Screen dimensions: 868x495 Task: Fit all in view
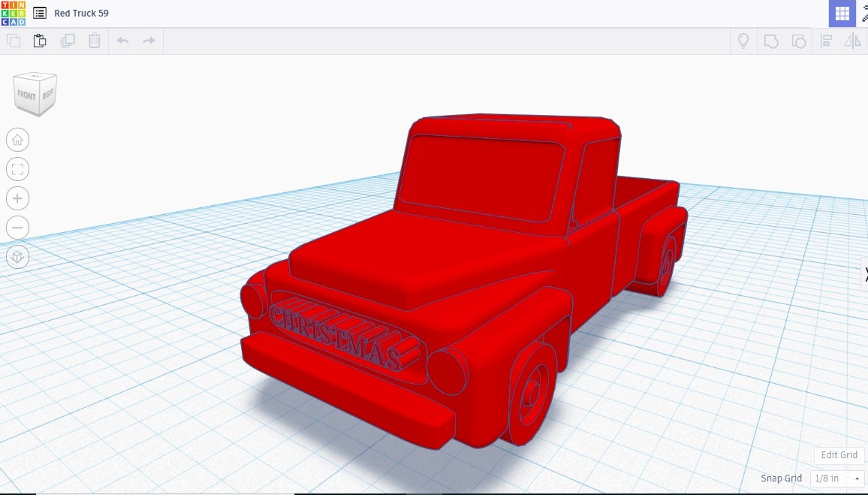click(18, 170)
